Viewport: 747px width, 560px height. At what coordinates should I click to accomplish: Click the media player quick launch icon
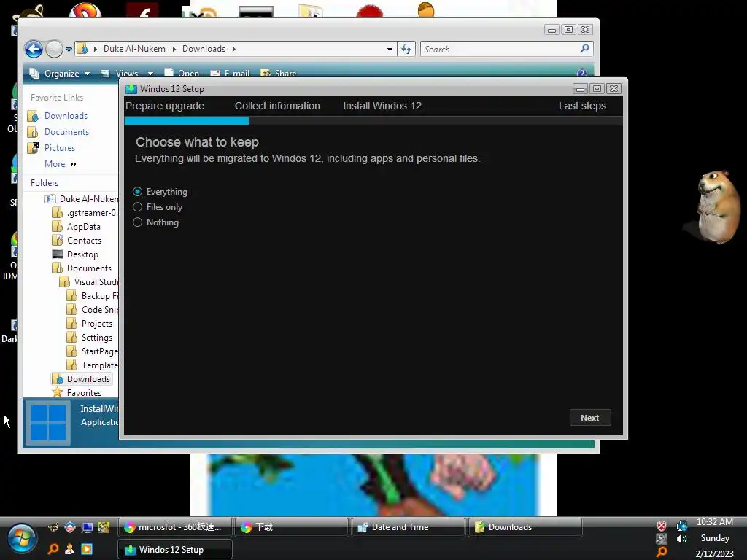point(87,549)
